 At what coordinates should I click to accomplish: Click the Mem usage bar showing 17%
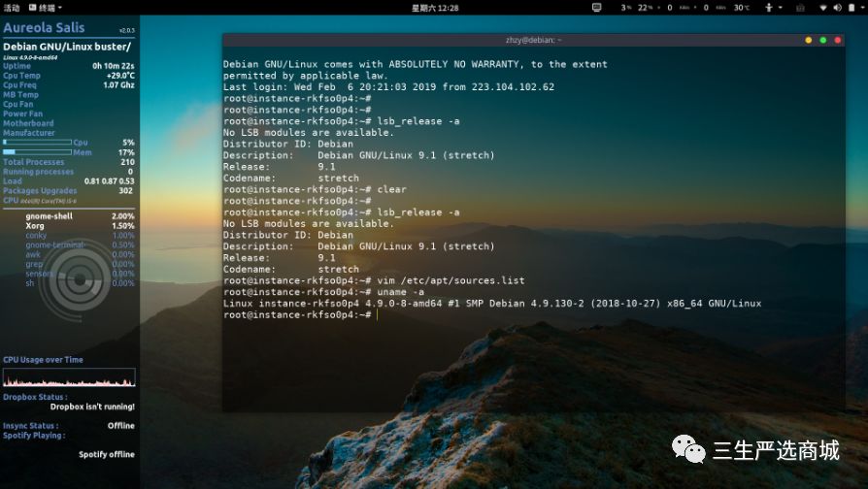(x=37, y=152)
